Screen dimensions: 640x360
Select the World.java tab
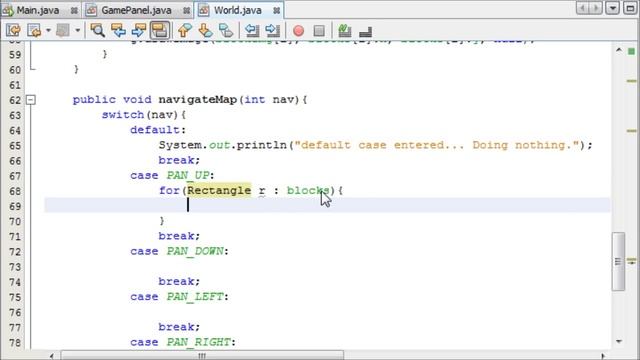point(238,10)
